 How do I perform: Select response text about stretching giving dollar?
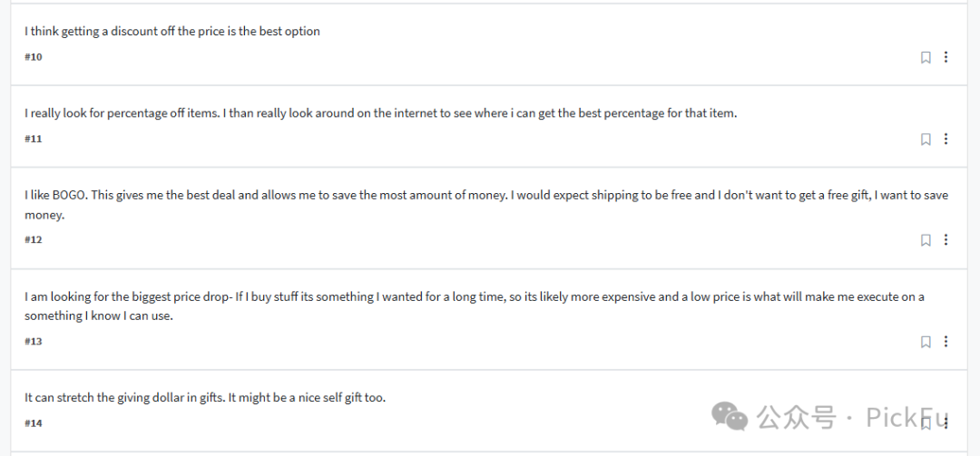[x=205, y=397]
